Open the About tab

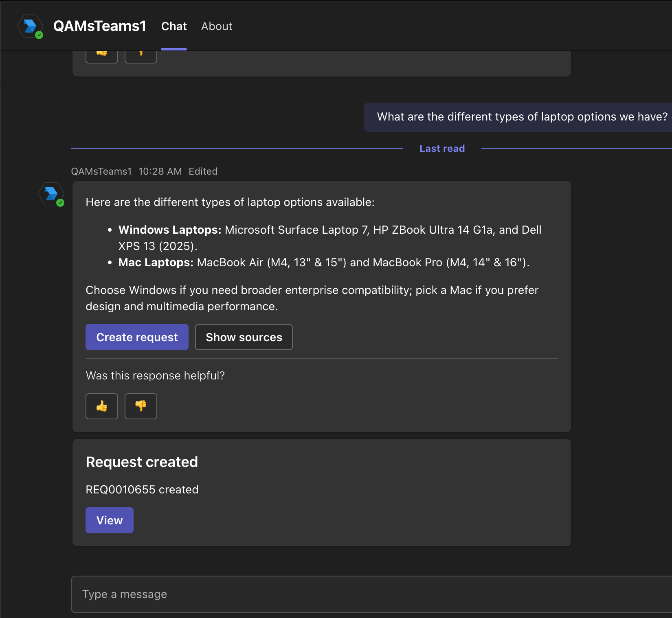(x=217, y=26)
